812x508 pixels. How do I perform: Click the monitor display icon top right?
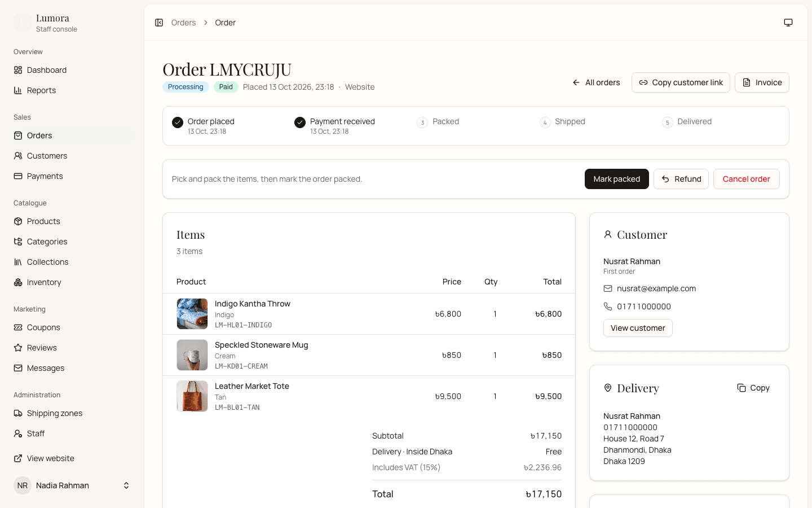[x=788, y=23]
